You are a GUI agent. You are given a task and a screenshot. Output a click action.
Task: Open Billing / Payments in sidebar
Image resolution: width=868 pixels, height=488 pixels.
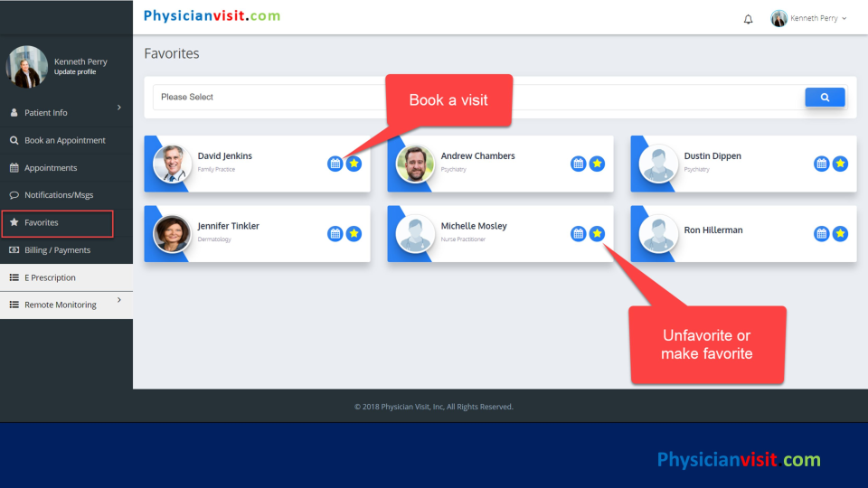(66, 250)
